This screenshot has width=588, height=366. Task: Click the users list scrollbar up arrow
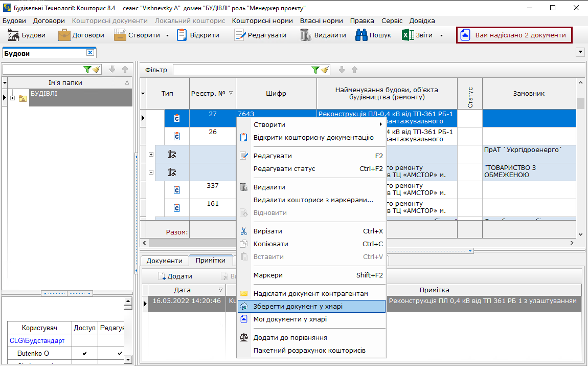coord(128,302)
